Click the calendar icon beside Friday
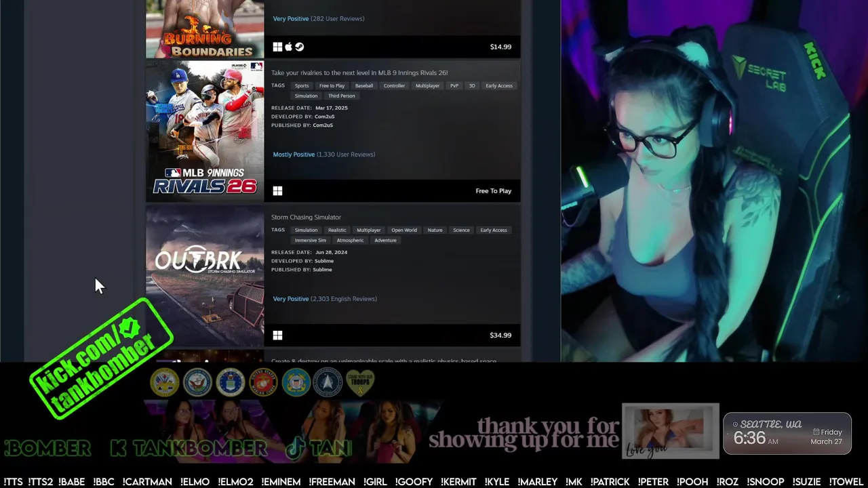 [816, 432]
